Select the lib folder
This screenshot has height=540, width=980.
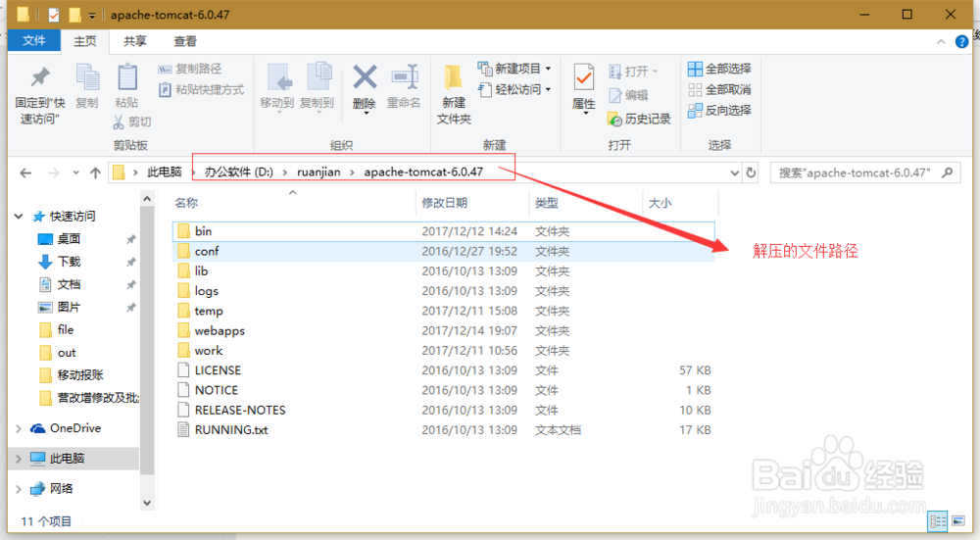tap(443, 271)
